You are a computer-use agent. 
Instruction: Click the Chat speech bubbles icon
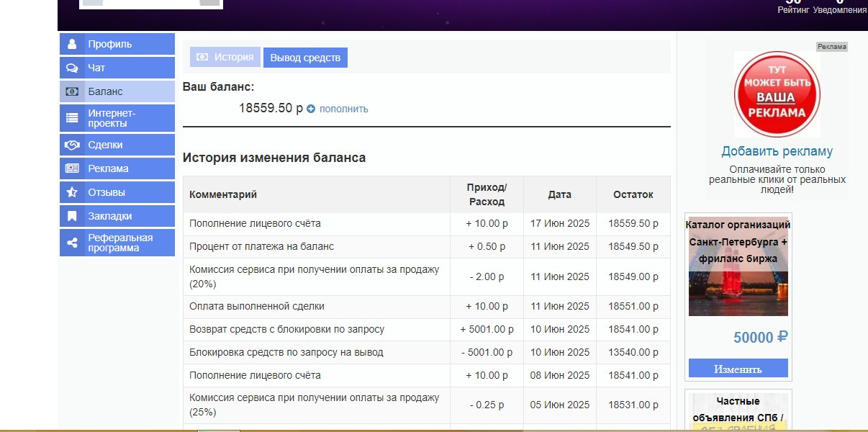72,68
